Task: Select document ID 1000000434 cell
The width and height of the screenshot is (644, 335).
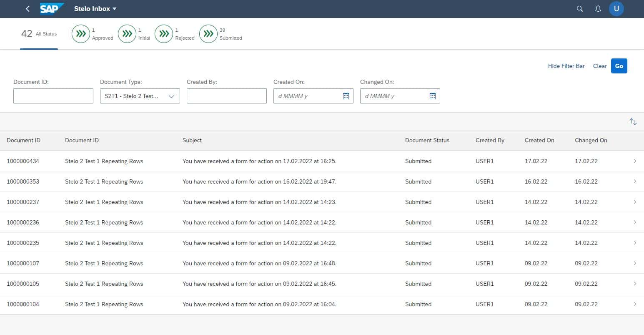Action: pos(23,161)
